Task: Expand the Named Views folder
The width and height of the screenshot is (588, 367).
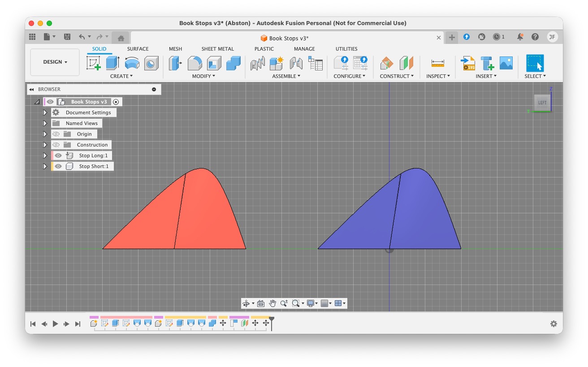Action: click(45, 123)
